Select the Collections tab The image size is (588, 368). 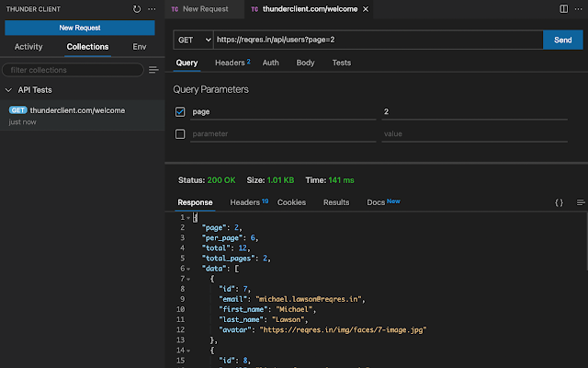88,47
